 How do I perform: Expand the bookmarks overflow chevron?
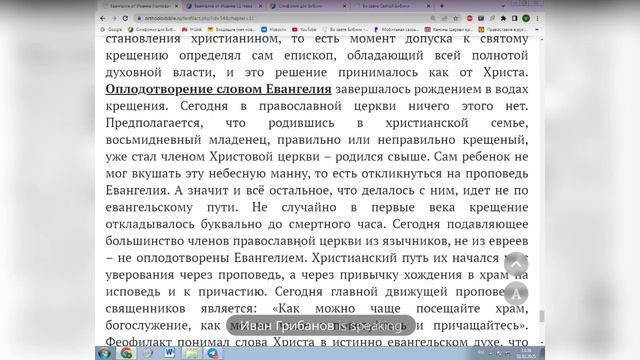537,29
